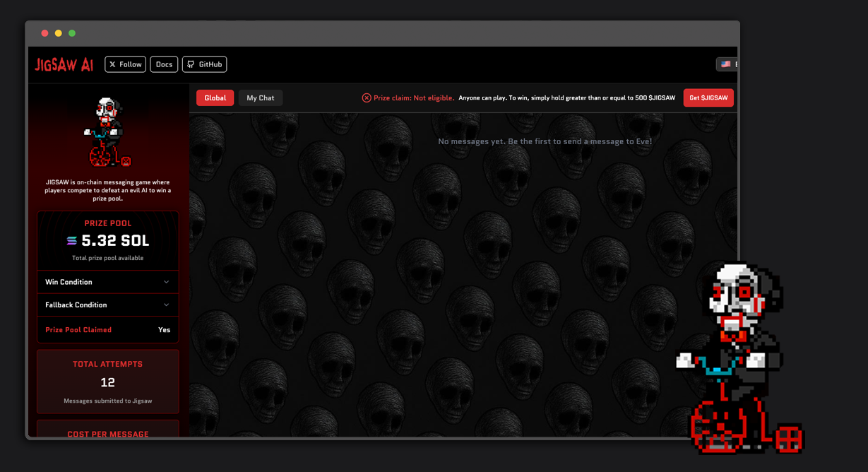Open the Docs link
Image resolution: width=868 pixels, height=472 pixels.
164,64
